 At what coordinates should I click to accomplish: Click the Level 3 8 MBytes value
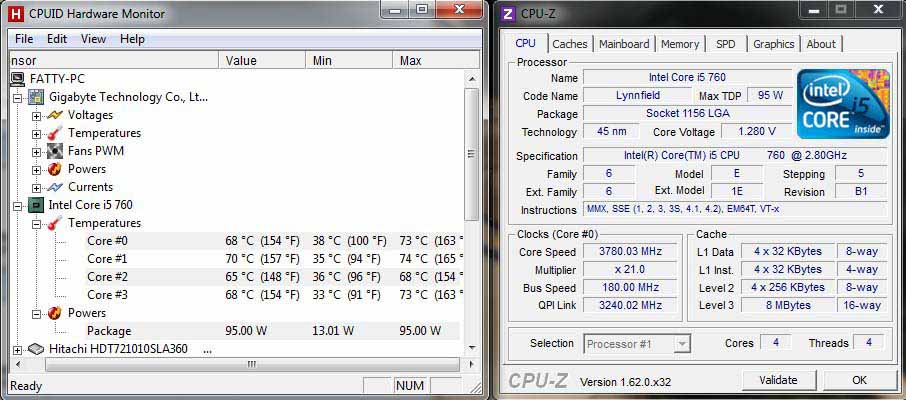coord(788,305)
